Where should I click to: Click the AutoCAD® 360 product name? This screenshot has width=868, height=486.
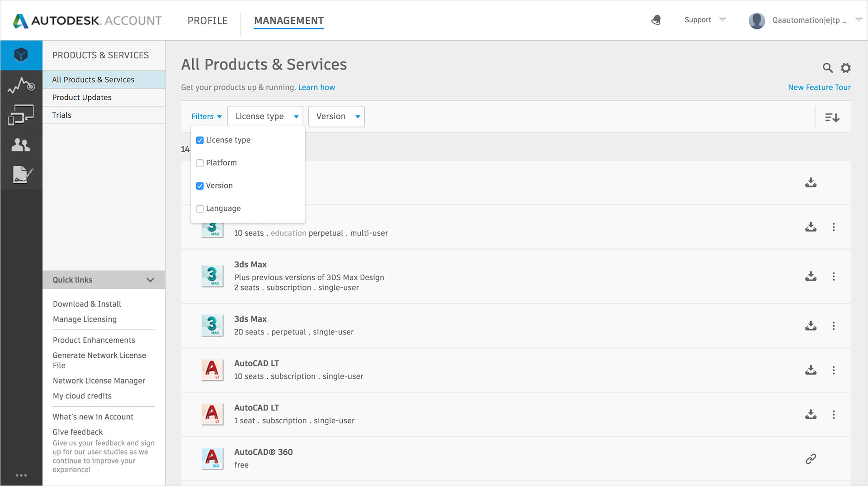click(x=264, y=452)
